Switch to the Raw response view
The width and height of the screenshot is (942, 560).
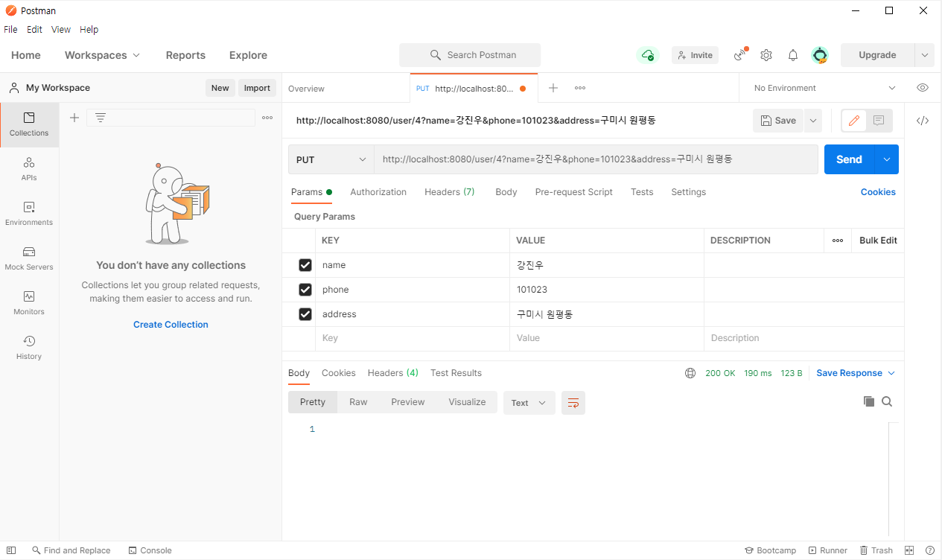(x=358, y=402)
